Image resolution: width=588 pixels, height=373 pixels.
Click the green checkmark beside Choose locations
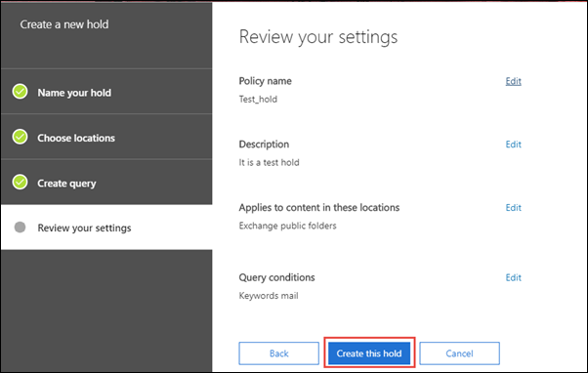(20, 137)
